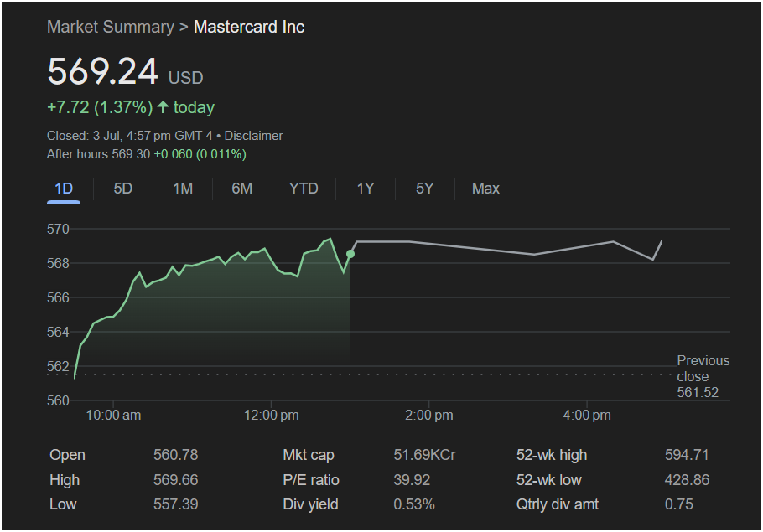
Task: Click the Div yield value 0.53%
Action: 414,504
